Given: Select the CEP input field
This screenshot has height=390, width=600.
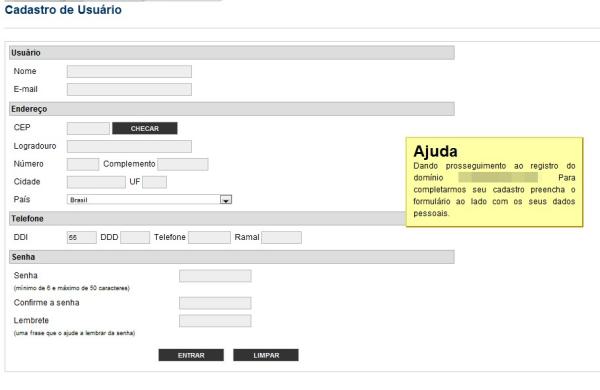Looking at the screenshot, I should click(88, 128).
